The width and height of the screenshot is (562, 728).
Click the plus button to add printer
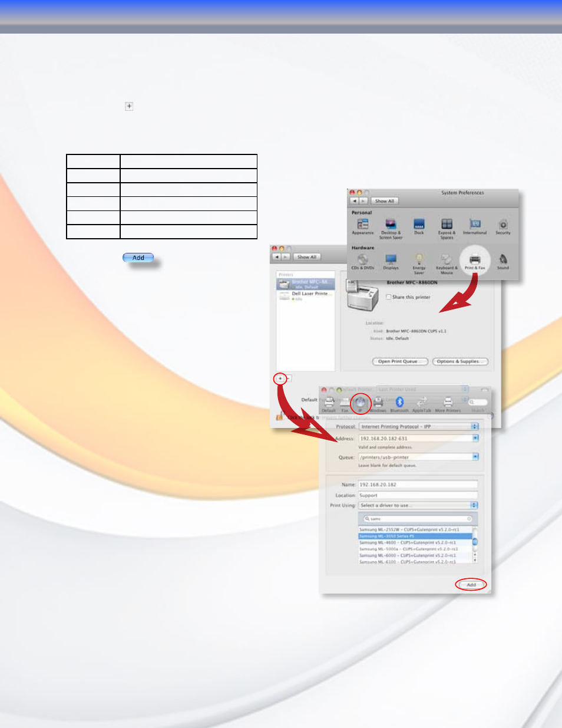pyautogui.click(x=281, y=378)
